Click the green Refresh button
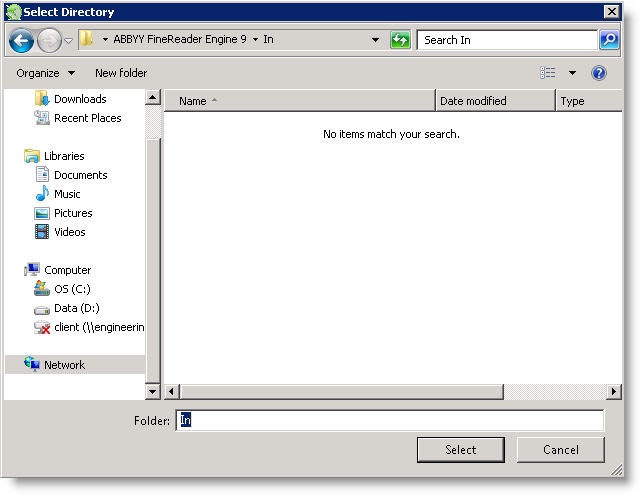This screenshot has height=494, width=640. click(400, 40)
